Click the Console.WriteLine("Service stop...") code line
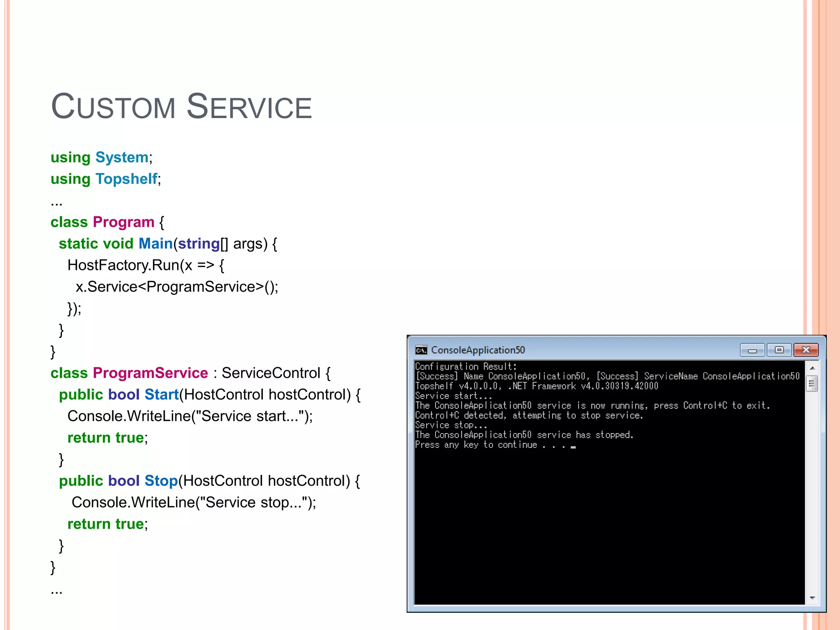Screen dimensions: 840x630 [x=194, y=502]
